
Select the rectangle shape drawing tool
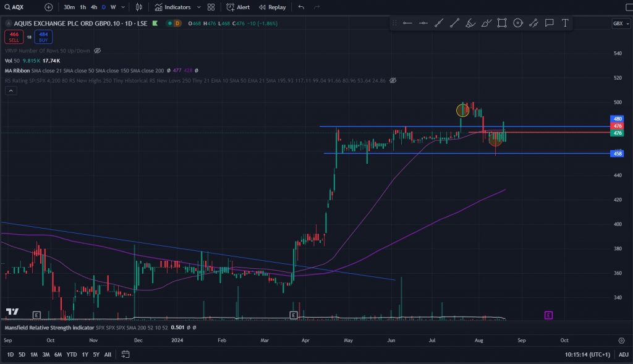point(502,23)
